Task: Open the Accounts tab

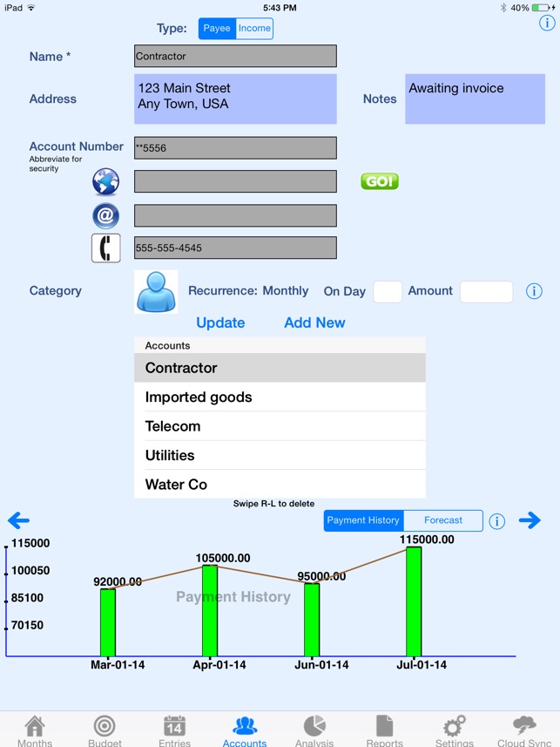Action: (x=245, y=730)
